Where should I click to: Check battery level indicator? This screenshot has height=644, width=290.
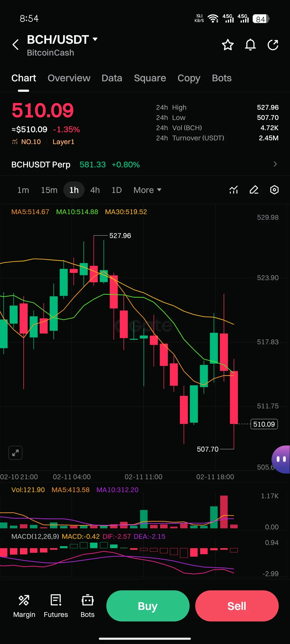[261, 19]
